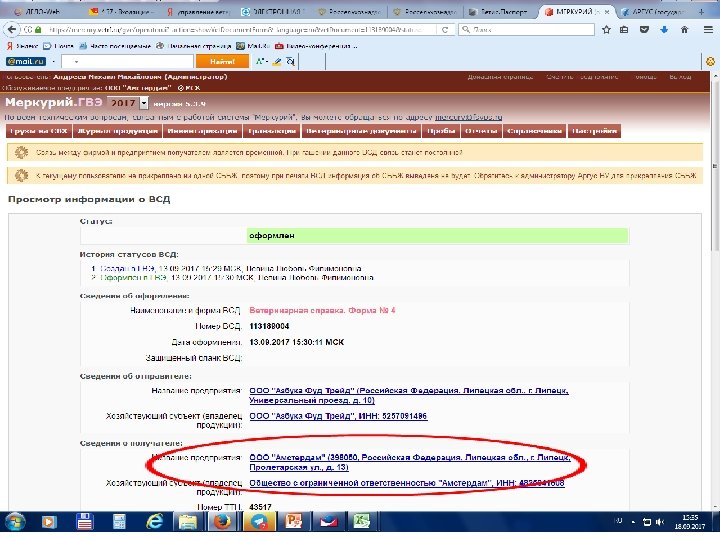This screenshot has width=720, height=540.
Task: Click the reload page icon in address bar
Action: (x=445, y=29)
